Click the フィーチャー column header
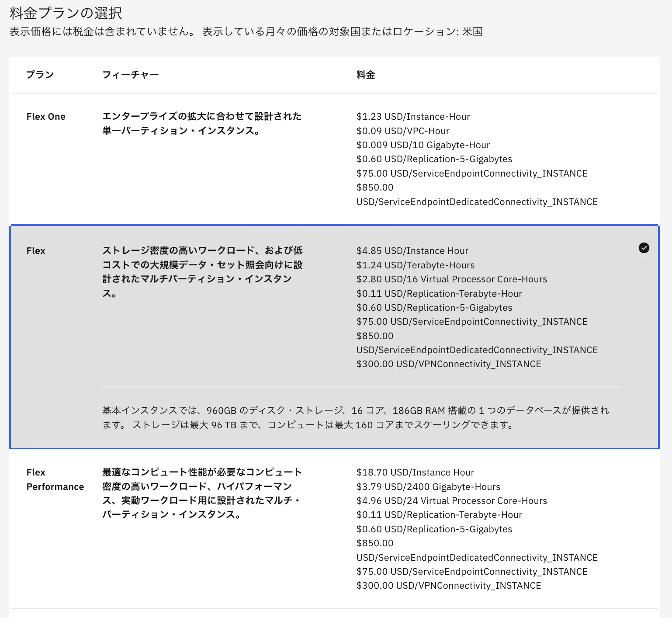 click(131, 75)
